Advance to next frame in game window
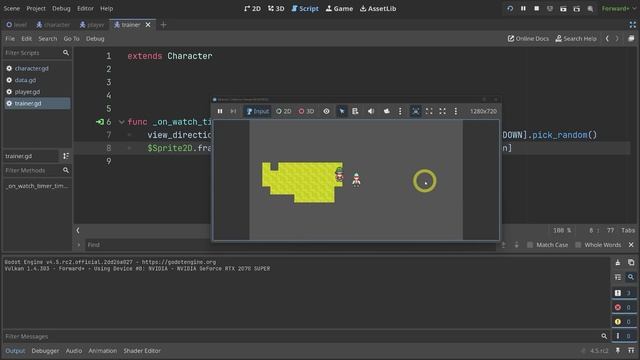This screenshot has height=360, width=640. pyautogui.click(x=233, y=111)
